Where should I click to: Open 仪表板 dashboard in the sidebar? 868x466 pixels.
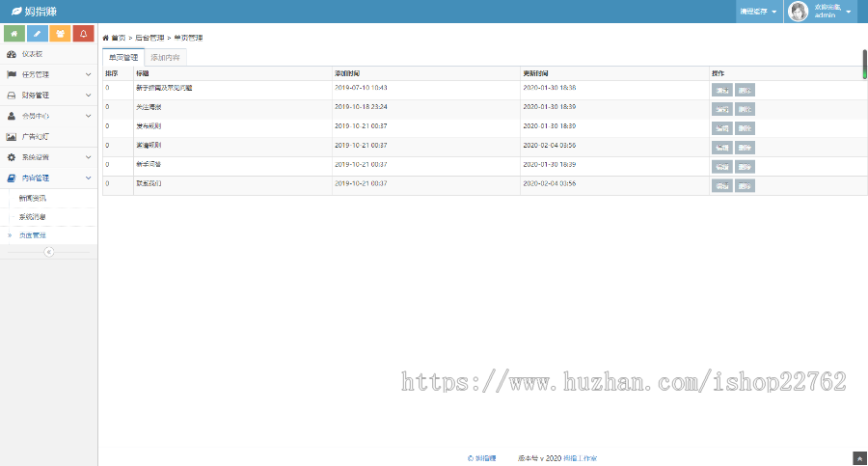(32, 54)
